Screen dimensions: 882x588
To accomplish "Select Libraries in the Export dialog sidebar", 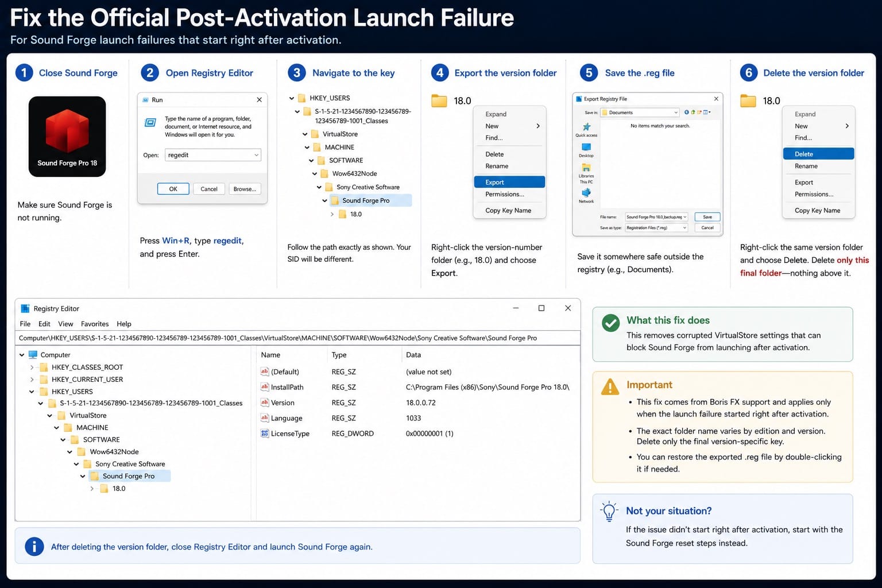I will tap(586, 170).
